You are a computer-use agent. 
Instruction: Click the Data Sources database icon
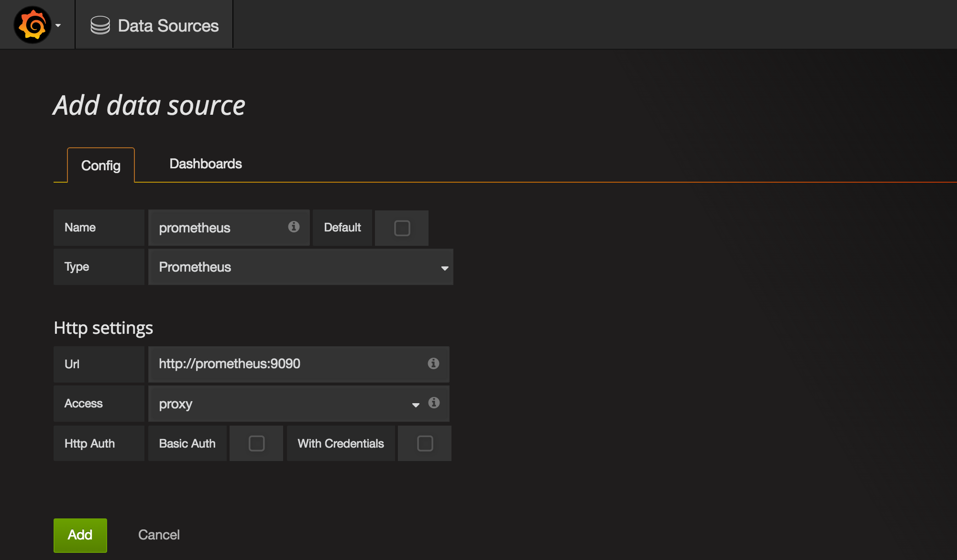(x=100, y=24)
